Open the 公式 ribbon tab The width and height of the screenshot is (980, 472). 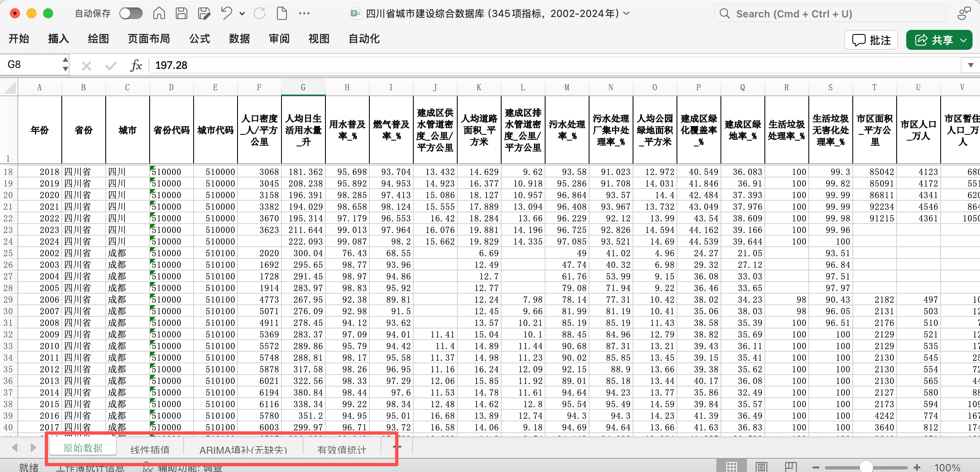(x=199, y=39)
